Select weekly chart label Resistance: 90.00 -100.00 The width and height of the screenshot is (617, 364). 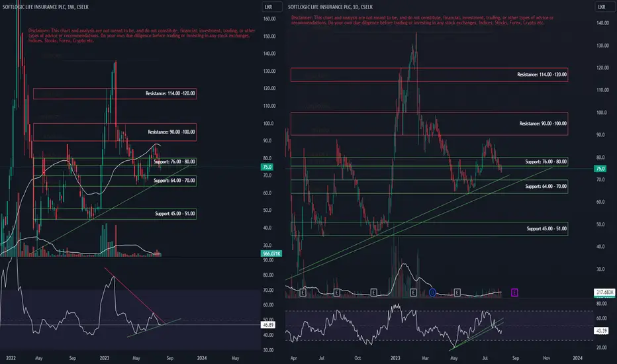171,132
